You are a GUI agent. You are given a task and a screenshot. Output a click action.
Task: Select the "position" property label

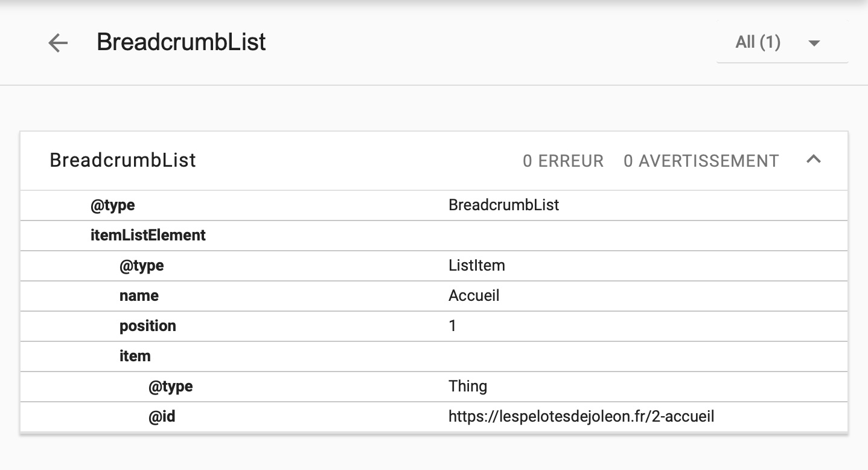tap(148, 326)
